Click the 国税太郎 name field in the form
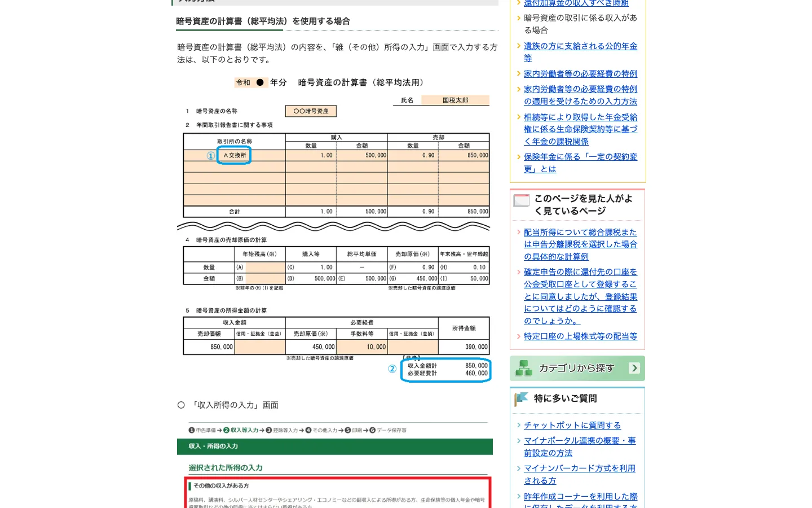This screenshot has height=508, width=812. 455,100
